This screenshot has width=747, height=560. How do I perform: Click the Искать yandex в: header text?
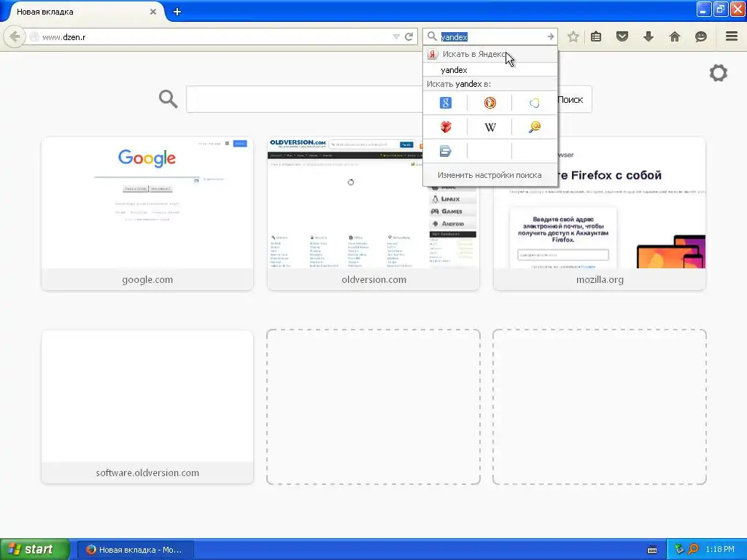coord(459,84)
